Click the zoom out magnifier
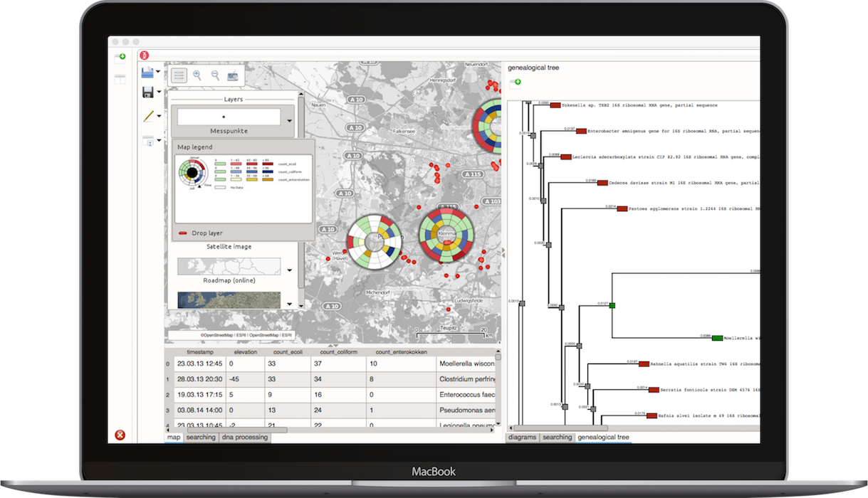This screenshot has width=868, height=498. [x=215, y=75]
